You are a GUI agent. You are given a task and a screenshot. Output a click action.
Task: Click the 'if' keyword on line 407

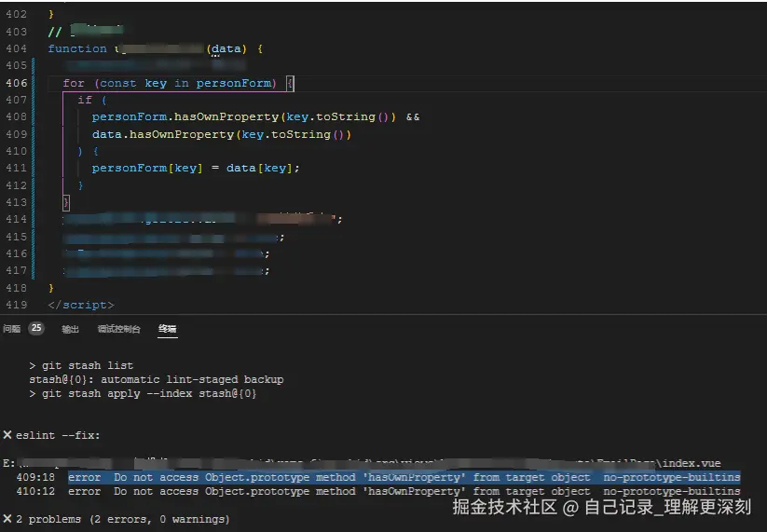pyautogui.click(x=85, y=101)
